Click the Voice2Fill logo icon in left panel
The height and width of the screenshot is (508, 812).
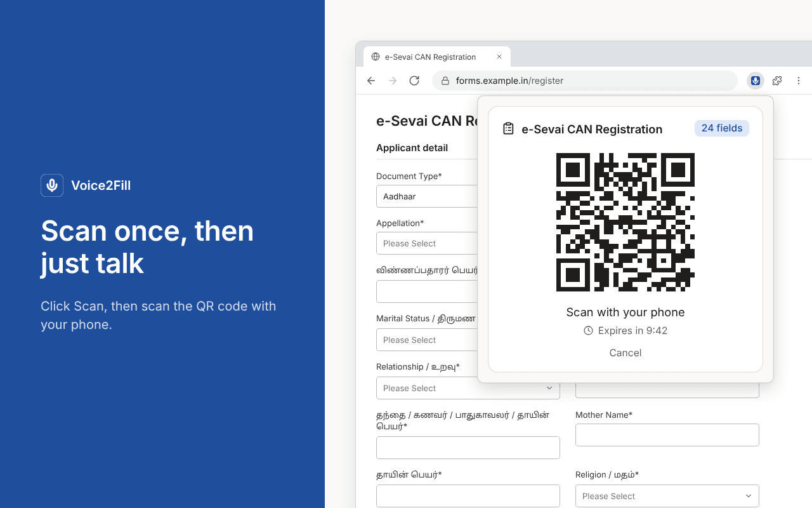pos(52,185)
